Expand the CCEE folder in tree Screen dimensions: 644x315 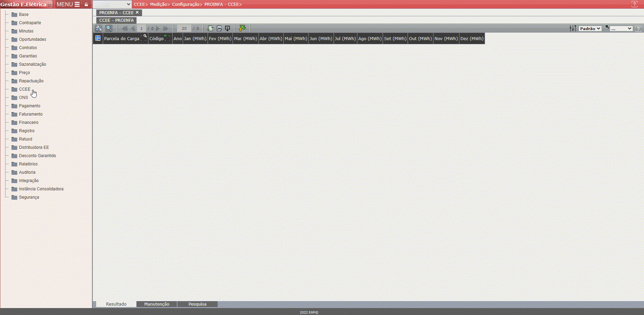coord(25,89)
